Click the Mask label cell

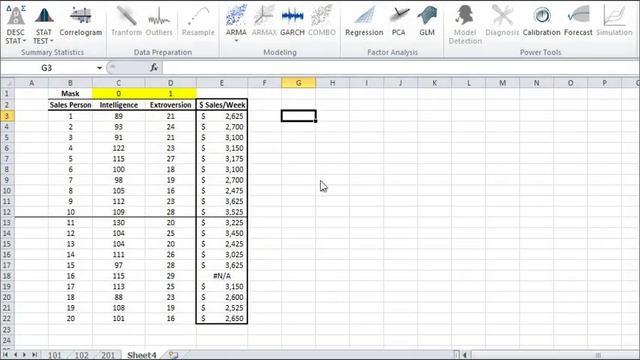point(70,93)
